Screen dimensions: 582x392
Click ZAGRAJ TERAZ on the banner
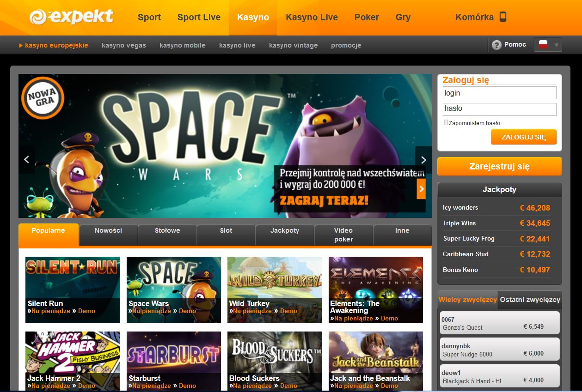pos(324,200)
